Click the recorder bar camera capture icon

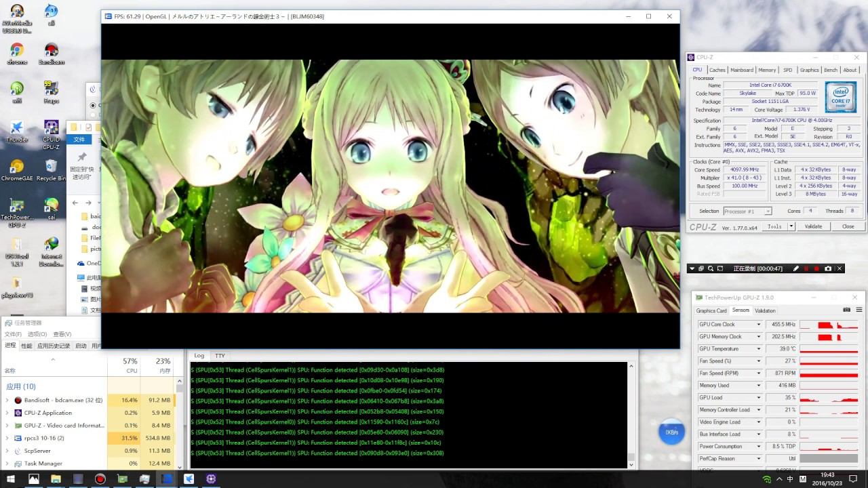tap(828, 268)
